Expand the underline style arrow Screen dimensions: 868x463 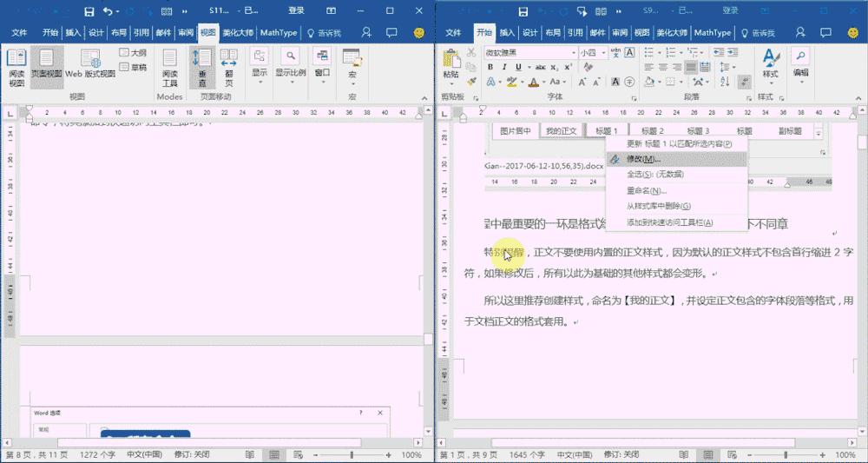pyautogui.click(x=528, y=67)
